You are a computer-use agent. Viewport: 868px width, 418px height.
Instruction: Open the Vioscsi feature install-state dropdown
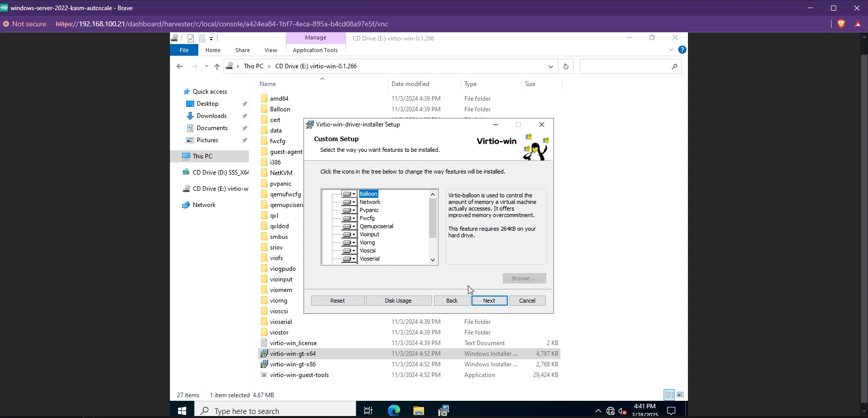tap(349, 251)
